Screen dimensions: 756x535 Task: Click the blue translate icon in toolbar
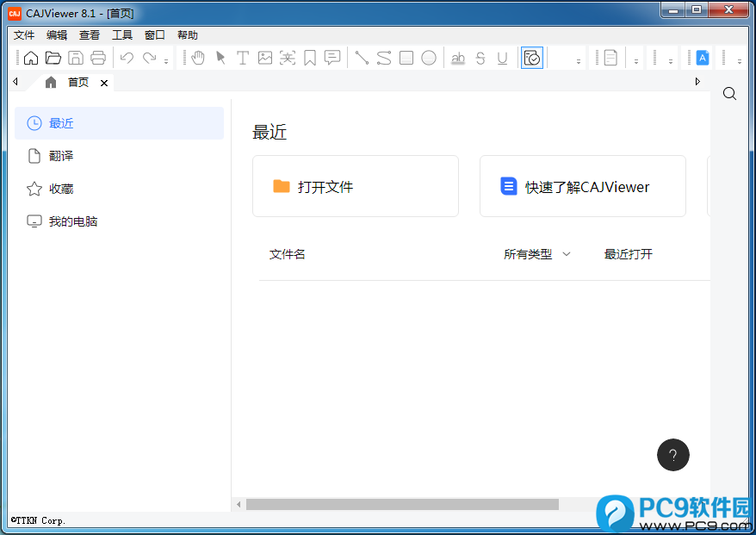click(x=703, y=58)
